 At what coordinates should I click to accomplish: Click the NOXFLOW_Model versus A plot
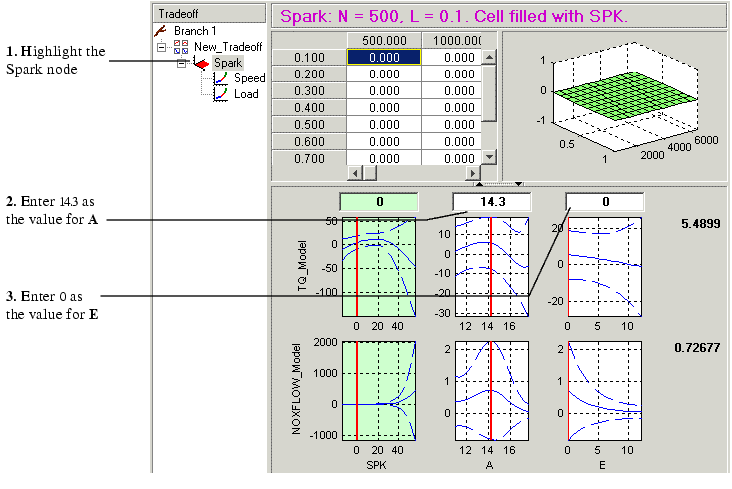point(492,391)
